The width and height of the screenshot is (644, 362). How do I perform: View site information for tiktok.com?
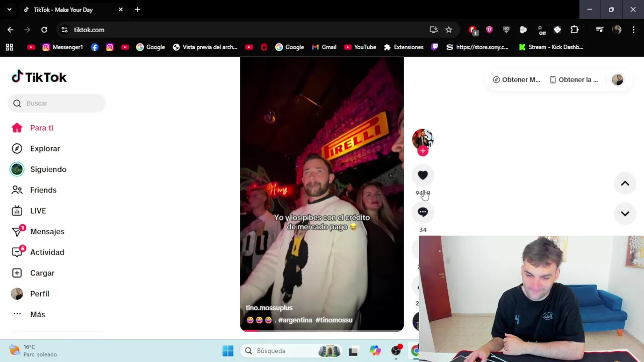coord(64,30)
